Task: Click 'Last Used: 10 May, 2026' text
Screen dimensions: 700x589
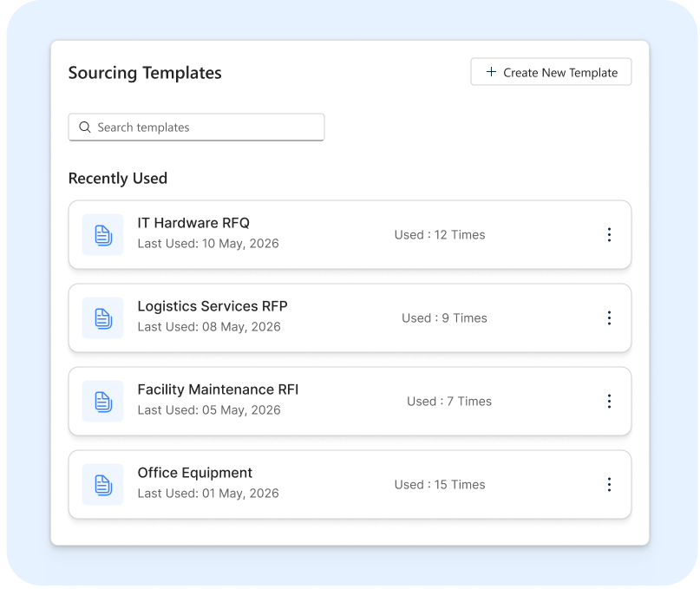Action: (208, 244)
